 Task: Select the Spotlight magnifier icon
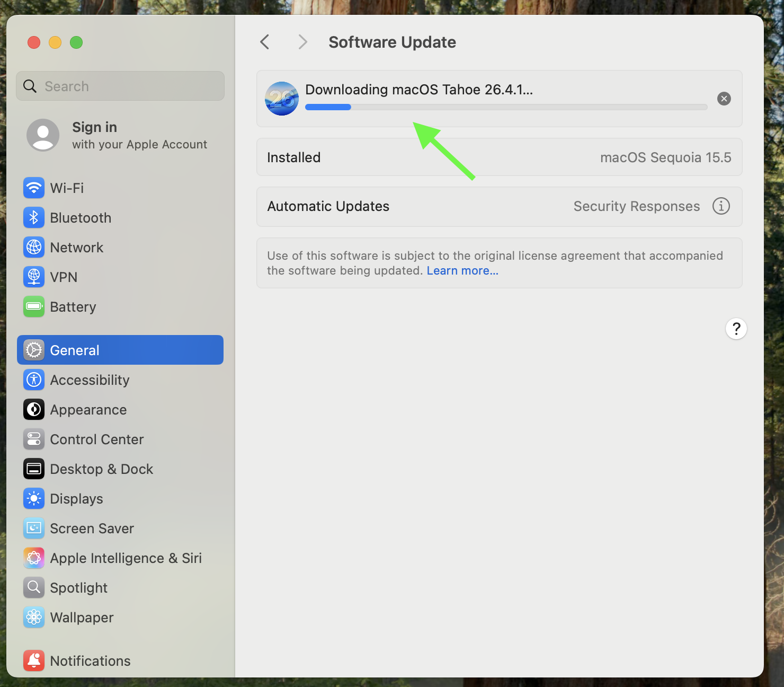click(34, 588)
